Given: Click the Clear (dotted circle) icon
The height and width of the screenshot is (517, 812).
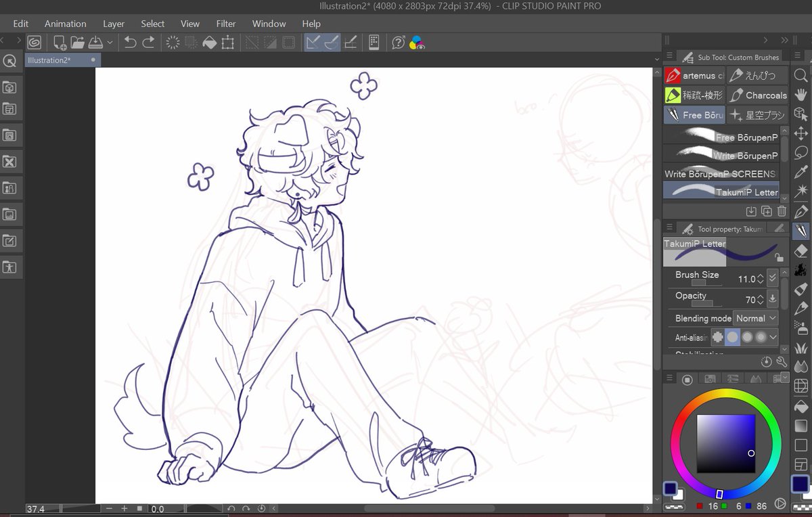Looking at the screenshot, I should tap(173, 43).
